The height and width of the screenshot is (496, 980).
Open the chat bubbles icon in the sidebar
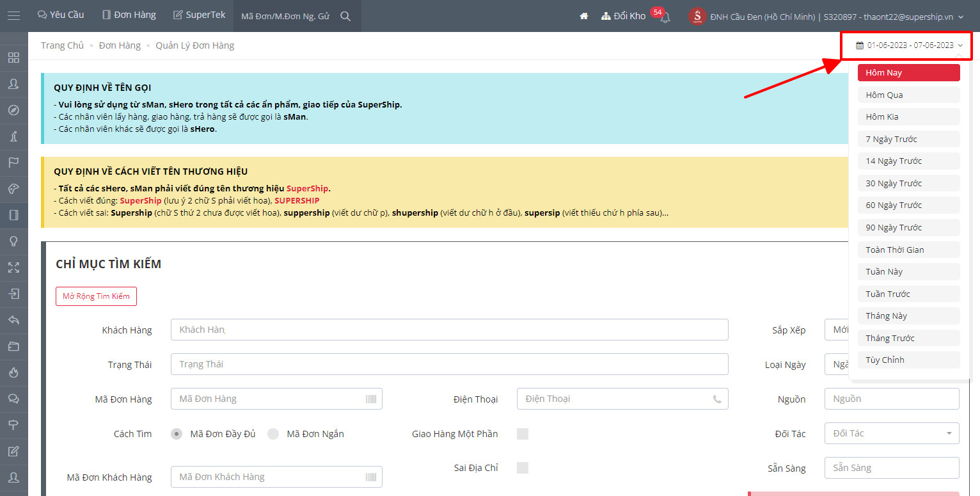[13, 399]
